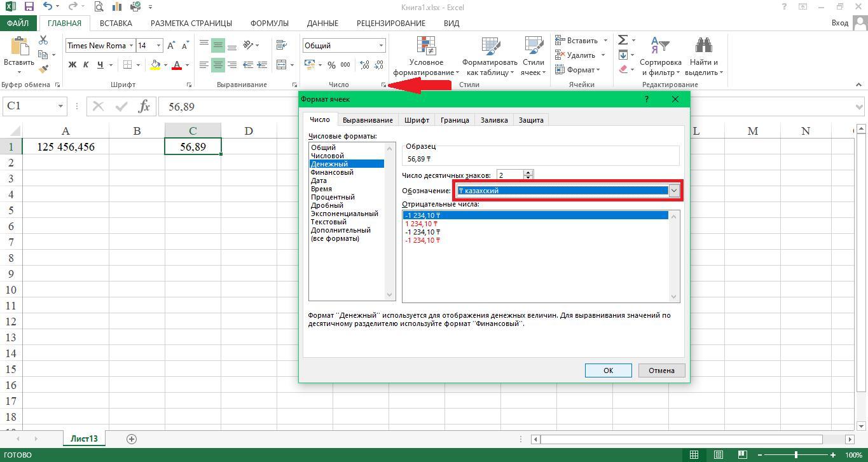Viewport: 868px width, 462px height.
Task: Click the Save floppy disk icon
Action: pyautogui.click(x=29, y=7)
